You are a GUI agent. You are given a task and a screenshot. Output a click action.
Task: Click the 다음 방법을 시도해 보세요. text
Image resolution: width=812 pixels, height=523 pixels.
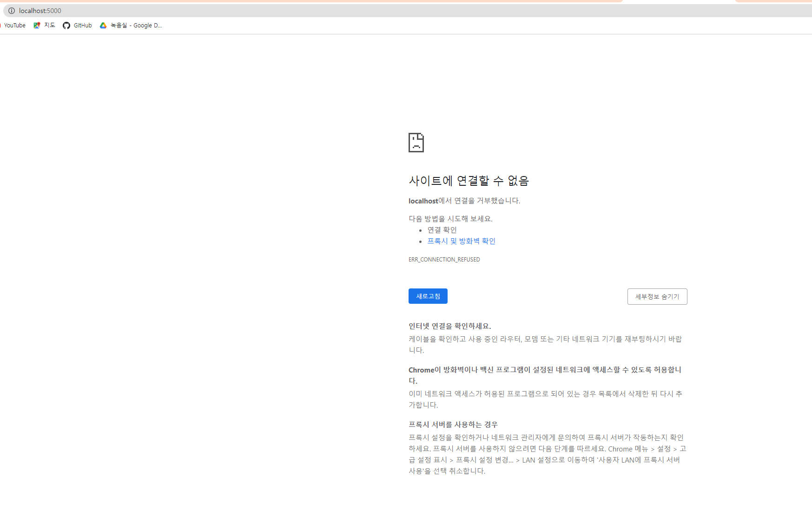pos(450,219)
